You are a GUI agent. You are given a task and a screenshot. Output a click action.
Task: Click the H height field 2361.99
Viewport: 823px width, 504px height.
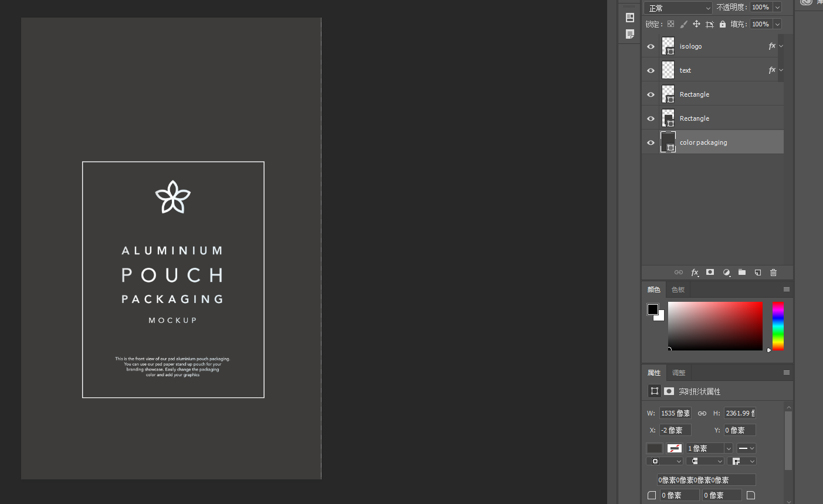coord(740,413)
